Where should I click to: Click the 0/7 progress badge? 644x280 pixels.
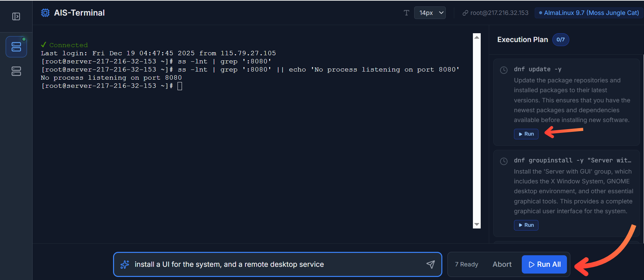pyautogui.click(x=560, y=40)
